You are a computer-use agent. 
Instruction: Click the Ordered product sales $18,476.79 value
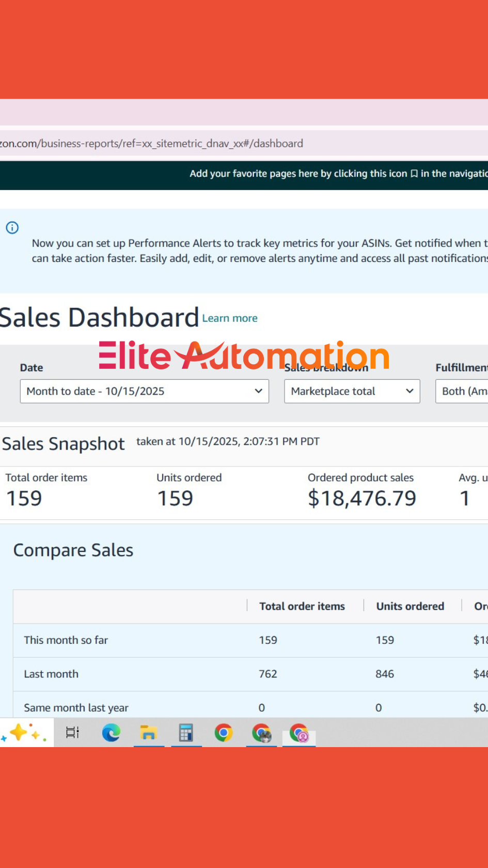point(361,498)
